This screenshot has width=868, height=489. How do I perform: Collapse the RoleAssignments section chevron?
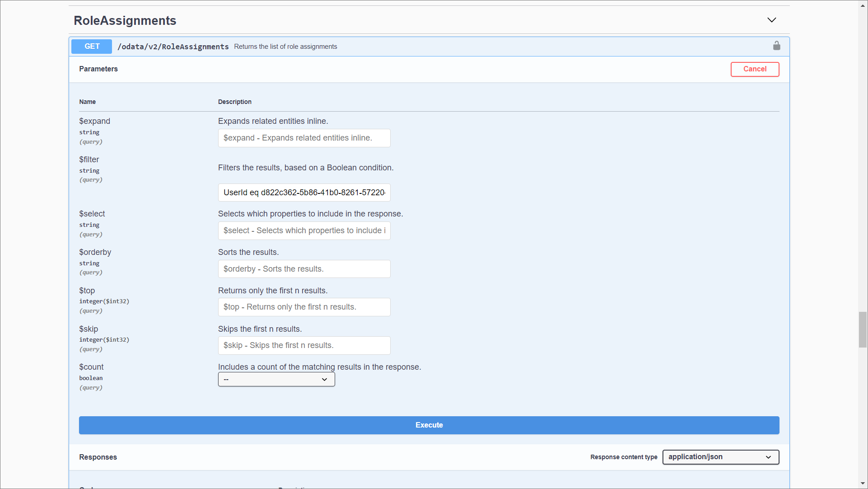[x=771, y=20]
